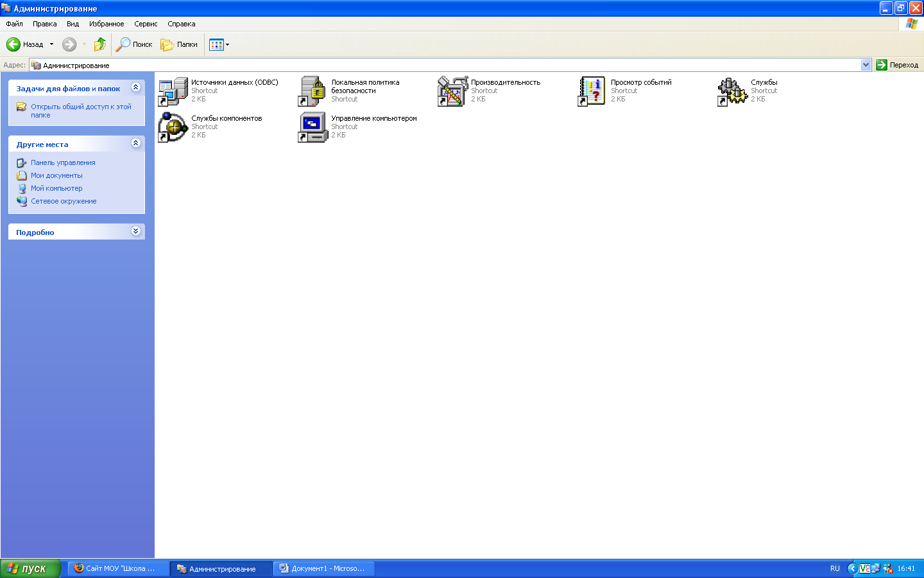Open the Мой компьютер link
Screen dimensions: 924x578
56,188
